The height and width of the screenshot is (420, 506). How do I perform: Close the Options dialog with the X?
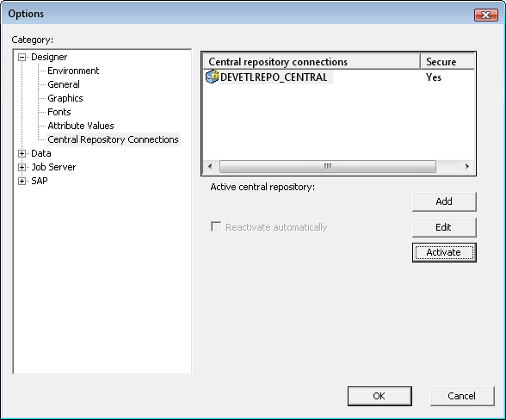click(x=485, y=15)
